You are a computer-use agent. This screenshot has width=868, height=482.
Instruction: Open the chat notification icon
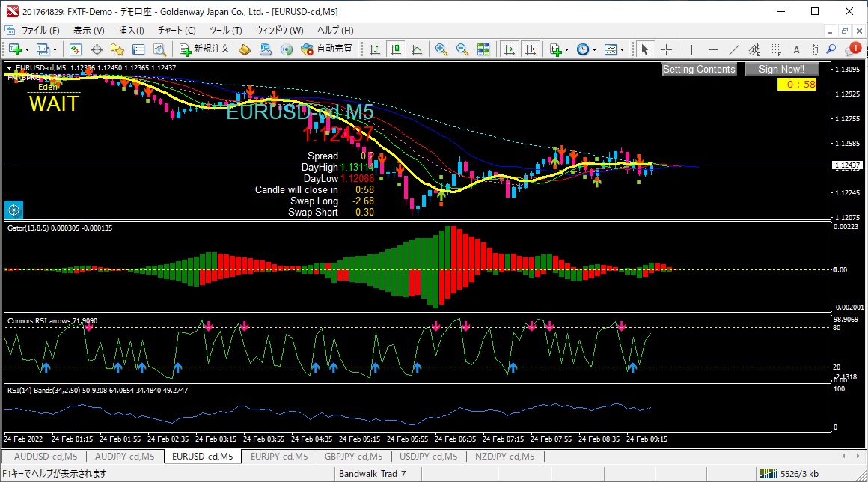pyautogui.click(x=852, y=49)
